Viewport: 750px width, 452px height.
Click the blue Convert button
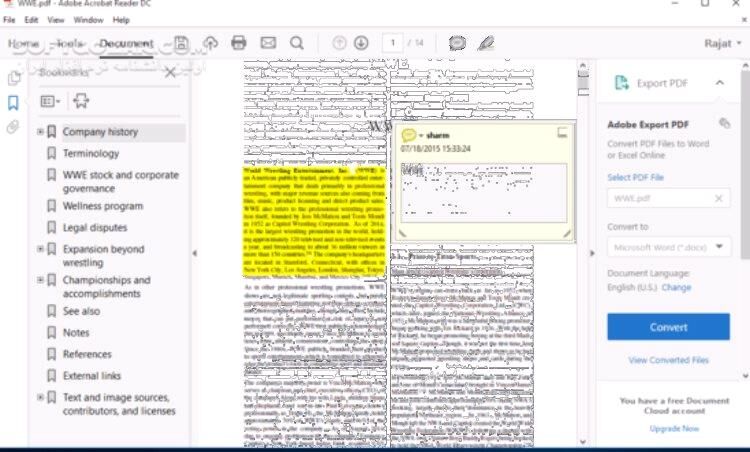pyautogui.click(x=668, y=327)
